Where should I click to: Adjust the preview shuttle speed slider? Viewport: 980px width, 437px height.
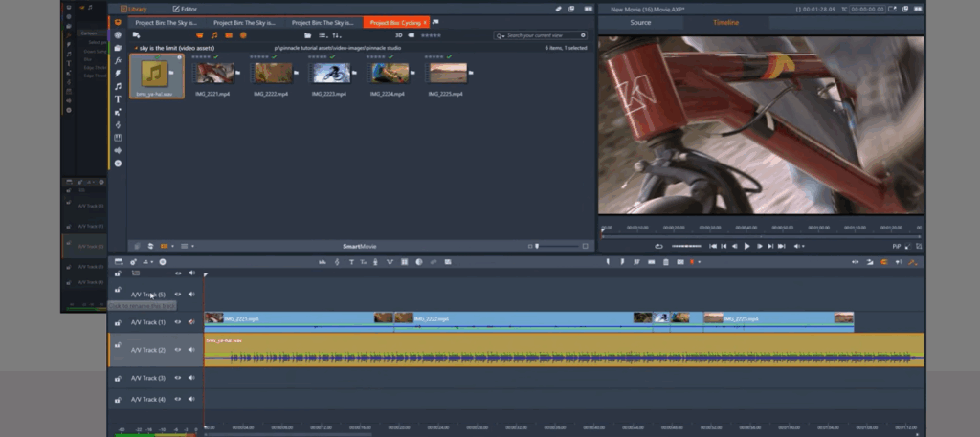point(686,247)
